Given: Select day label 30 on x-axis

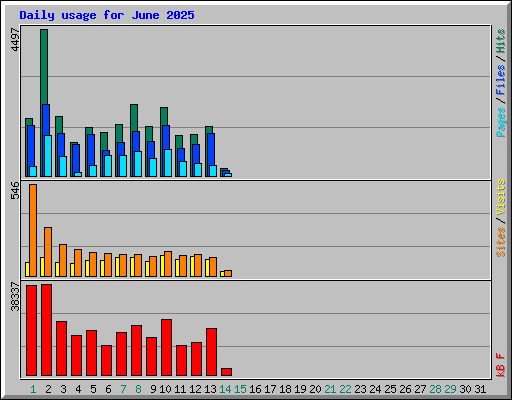Looking at the screenshot, I should click(x=465, y=389).
